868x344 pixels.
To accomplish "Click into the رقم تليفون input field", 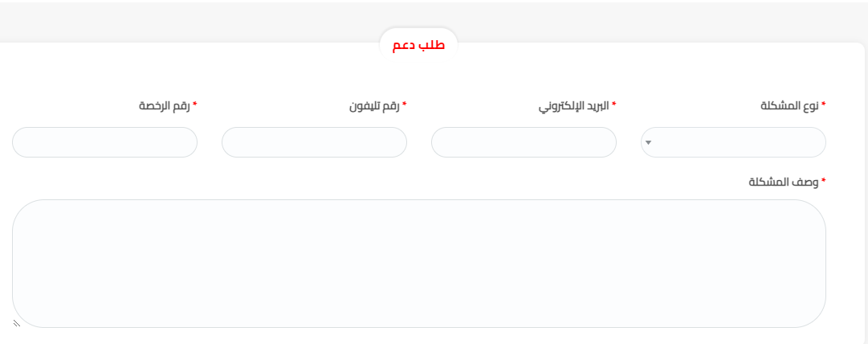I will (x=314, y=142).
